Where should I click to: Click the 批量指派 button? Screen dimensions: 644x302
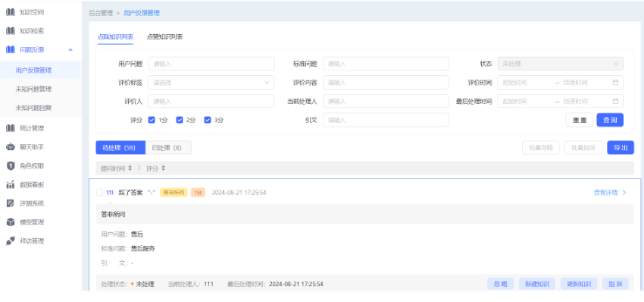(583, 148)
